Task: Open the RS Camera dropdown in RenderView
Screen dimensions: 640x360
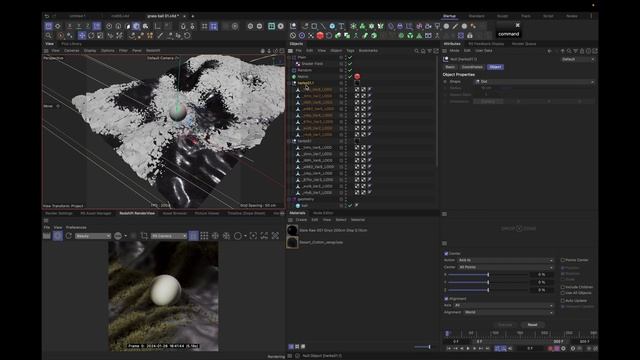Action: coord(168,236)
